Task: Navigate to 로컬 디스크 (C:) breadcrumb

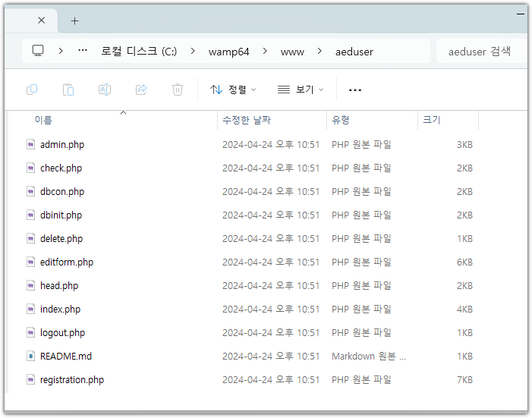Action: click(x=139, y=52)
